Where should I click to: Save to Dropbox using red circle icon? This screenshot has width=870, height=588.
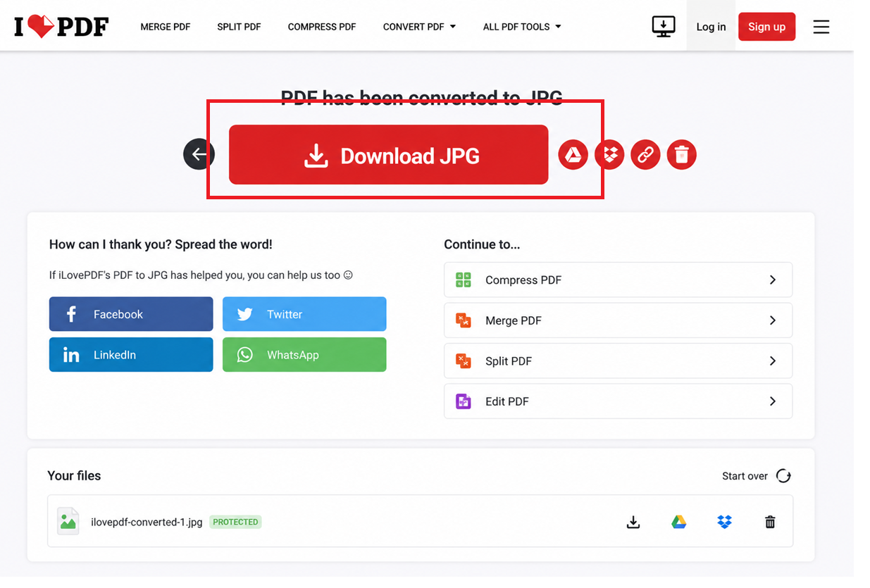[609, 155]
